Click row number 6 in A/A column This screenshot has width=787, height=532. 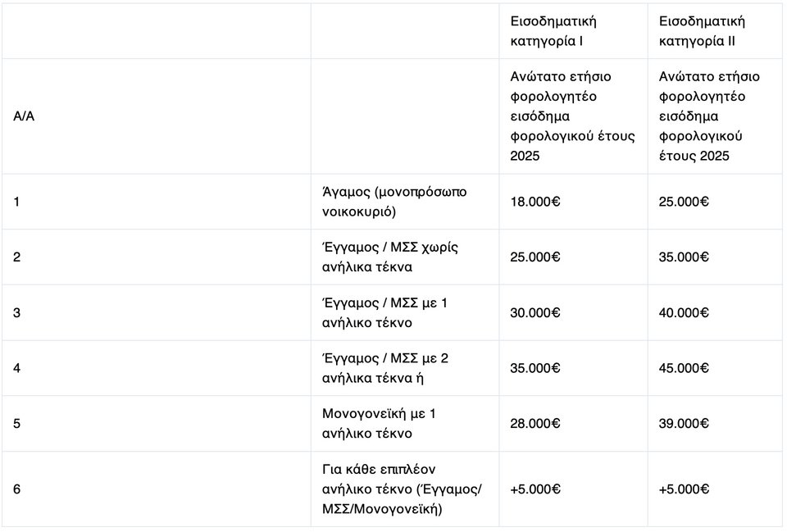point(16,489)
